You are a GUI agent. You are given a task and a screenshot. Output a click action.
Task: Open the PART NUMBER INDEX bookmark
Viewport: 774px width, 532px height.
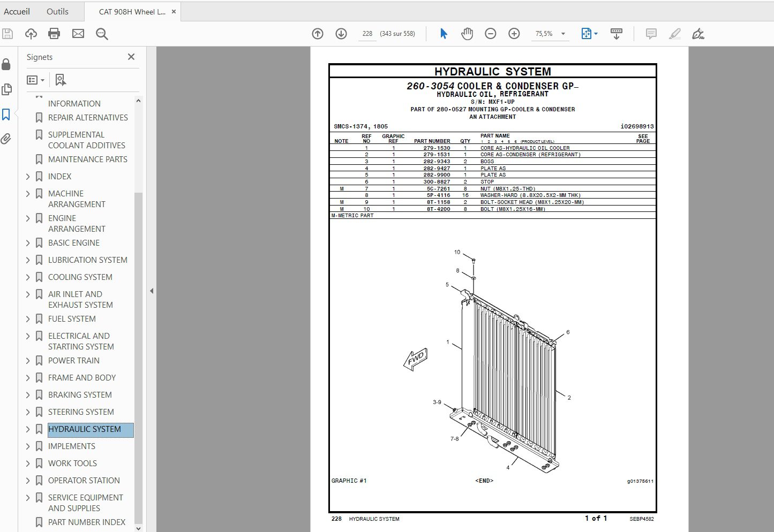[x=87, y=522]
